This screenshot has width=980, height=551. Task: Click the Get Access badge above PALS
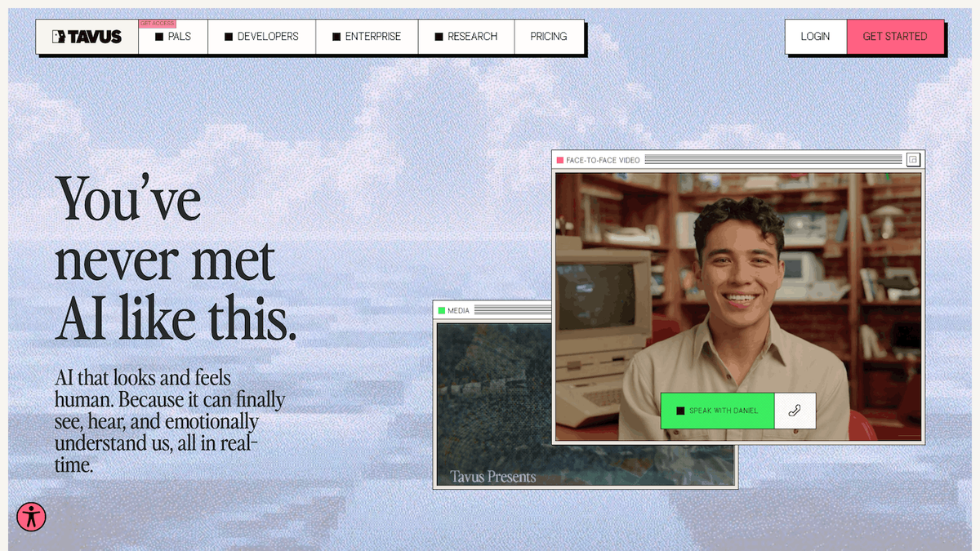tap(158, 24)
